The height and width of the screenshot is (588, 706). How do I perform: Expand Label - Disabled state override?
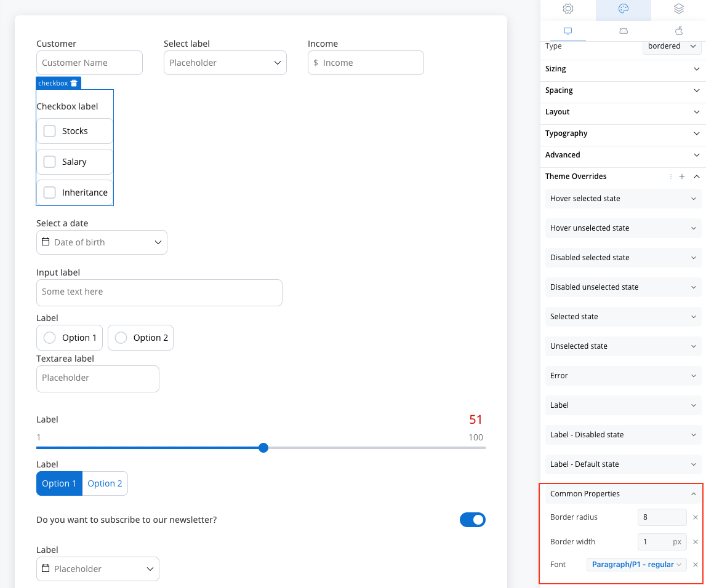(623, 435)
